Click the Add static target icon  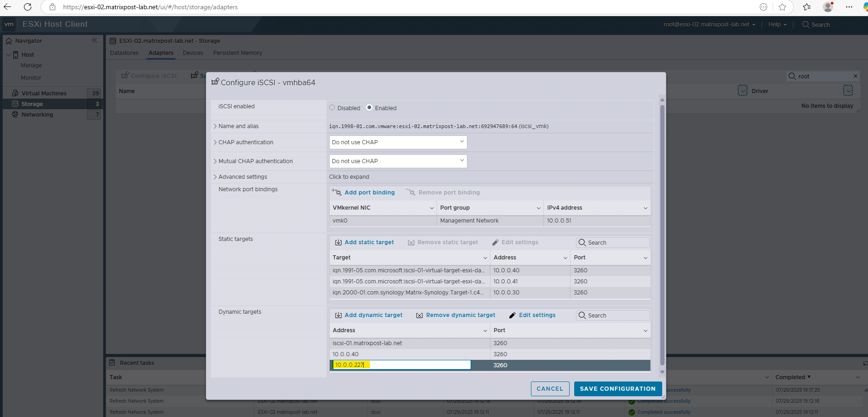point(338,242)
